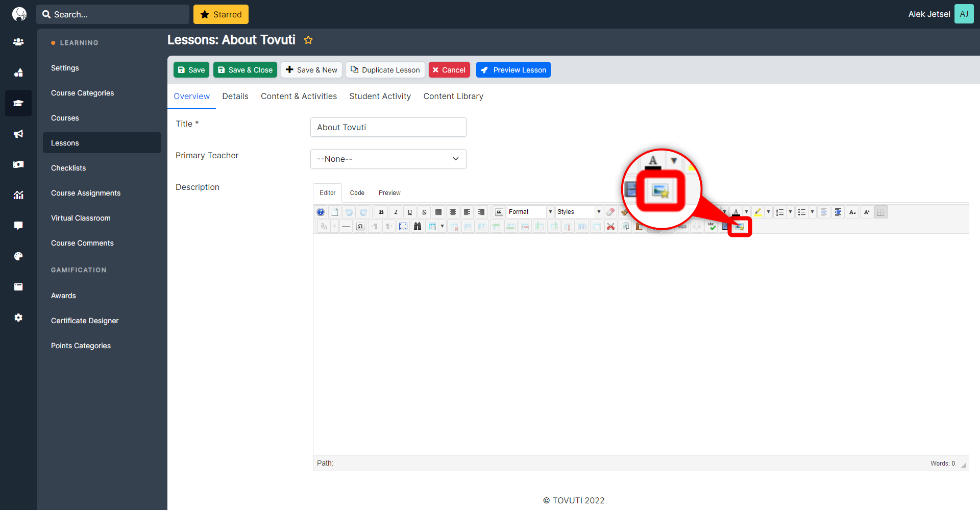
Task: Open the Starred button
Action: click(221, 14)
